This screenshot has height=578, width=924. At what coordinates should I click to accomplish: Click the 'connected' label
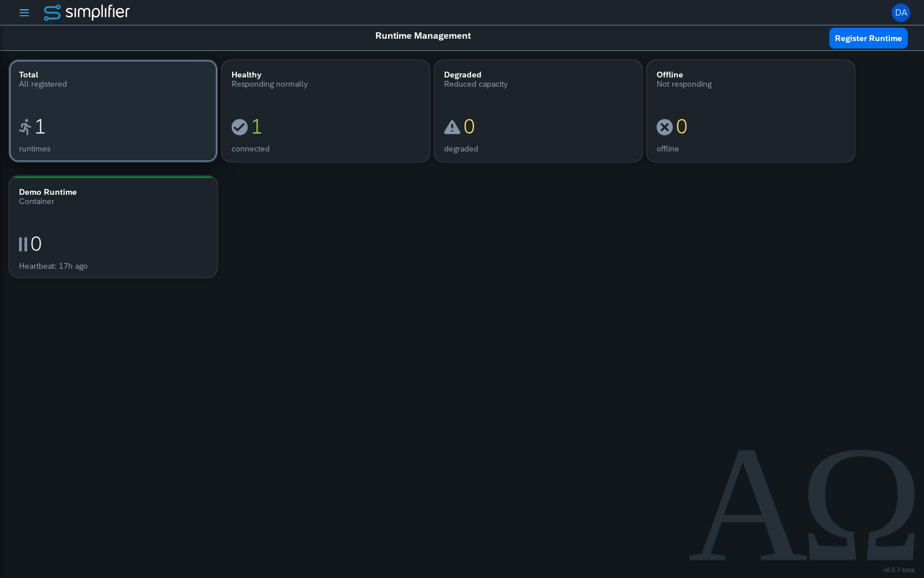click(x=251, y=149)
